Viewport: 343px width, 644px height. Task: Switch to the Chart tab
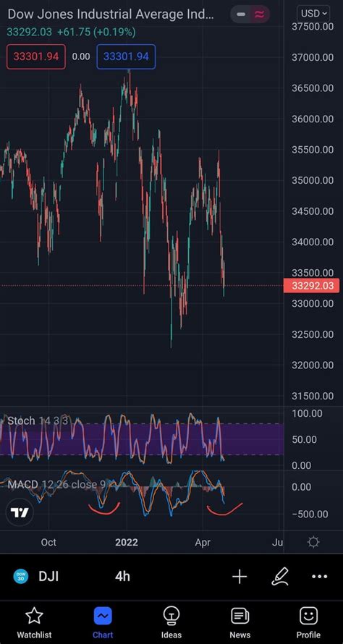(x=103, y=623)
